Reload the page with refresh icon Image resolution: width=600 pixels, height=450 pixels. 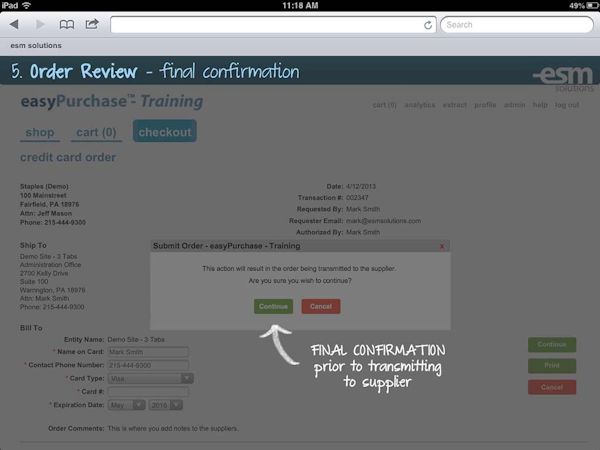[x=428, y=25]
